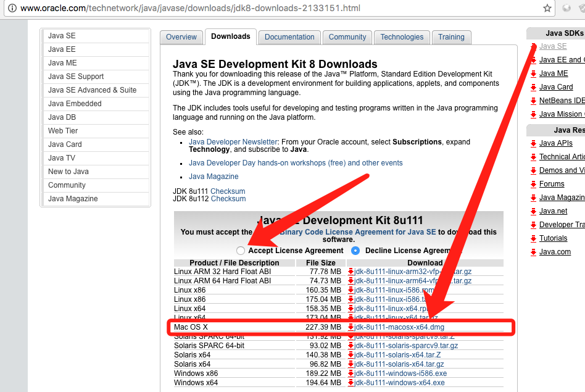Open Java Magazine in left sidebar
Screen dimensions: 585x392
tap(96, 199)
